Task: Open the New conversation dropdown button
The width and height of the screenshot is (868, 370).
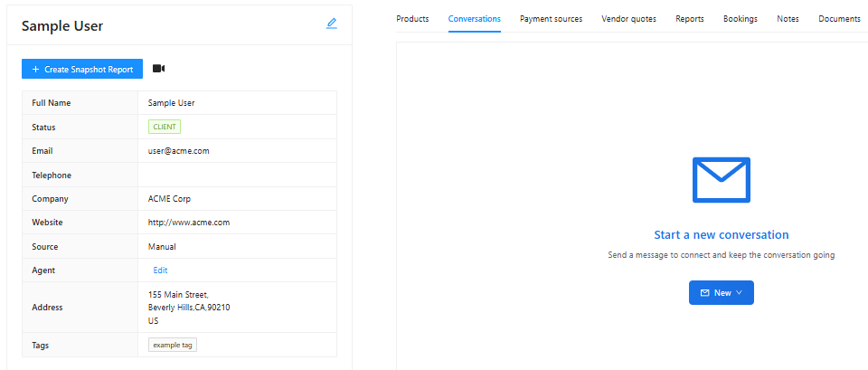Action: 721,292
